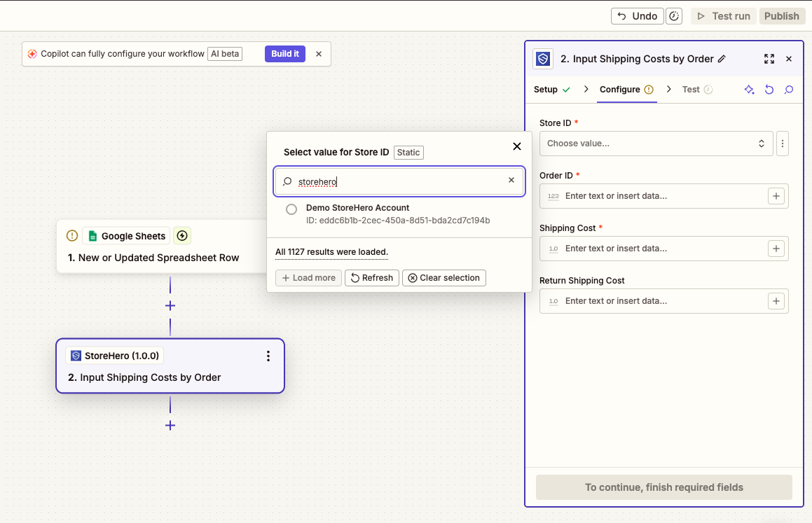812x523 pixels.
Task: Click the plus icon between the two steps
Action: coord(170,306)
